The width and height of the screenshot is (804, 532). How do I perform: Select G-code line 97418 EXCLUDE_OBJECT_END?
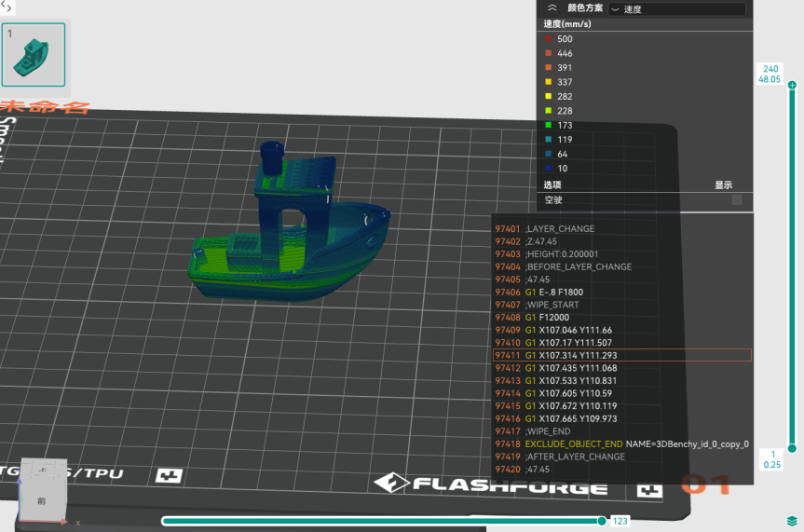[621, 444]
